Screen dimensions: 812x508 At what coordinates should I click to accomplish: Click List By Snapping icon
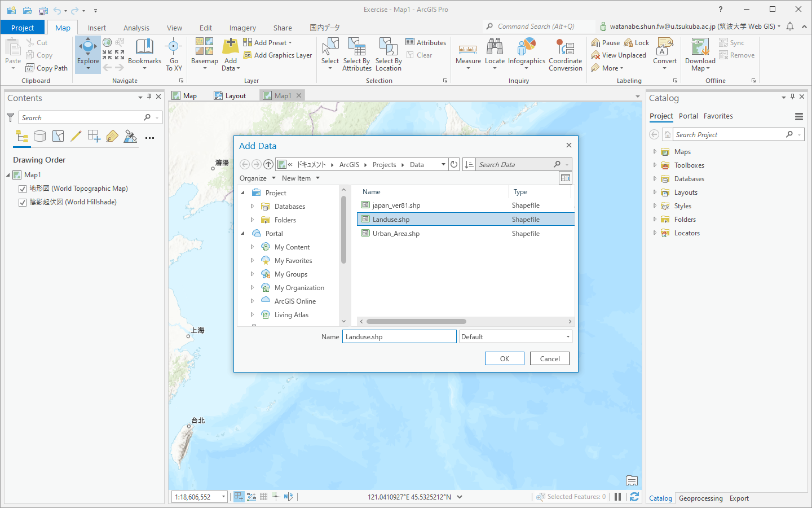(94, 136)
